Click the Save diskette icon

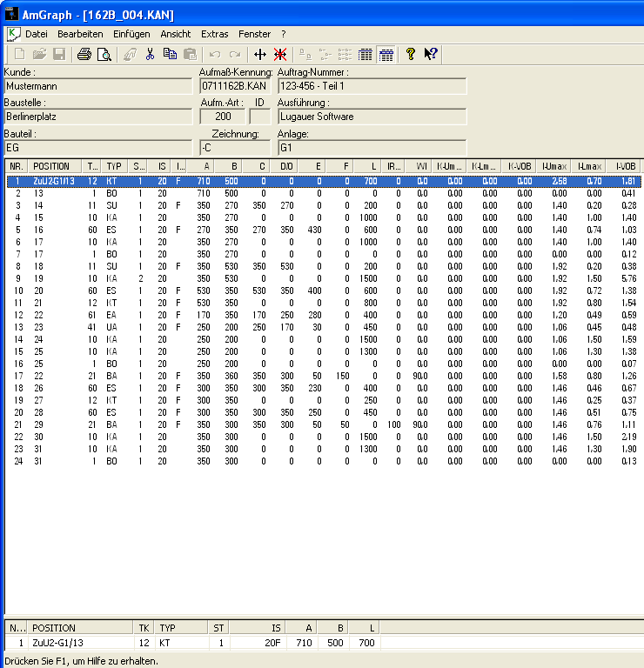(x=59, y=54)
